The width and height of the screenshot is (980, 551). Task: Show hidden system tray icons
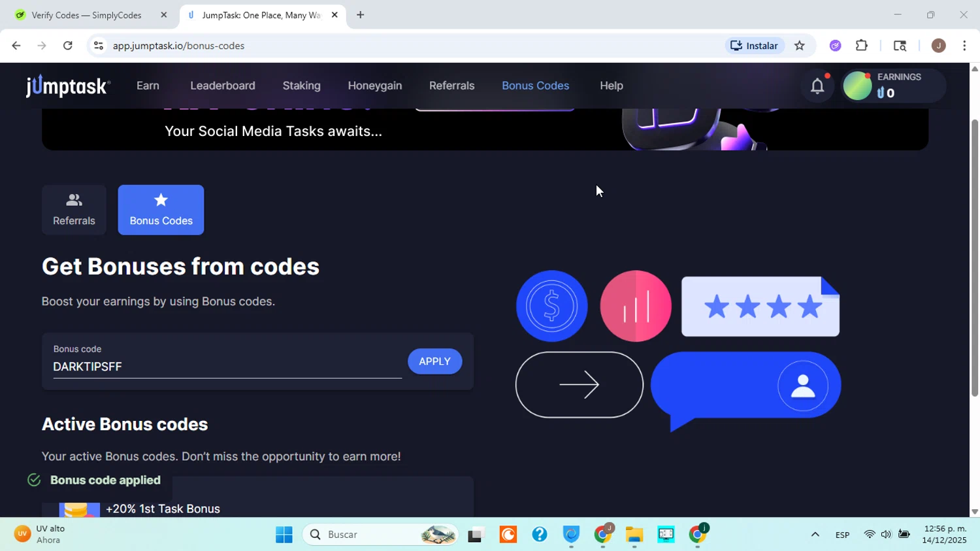[815, 535]
